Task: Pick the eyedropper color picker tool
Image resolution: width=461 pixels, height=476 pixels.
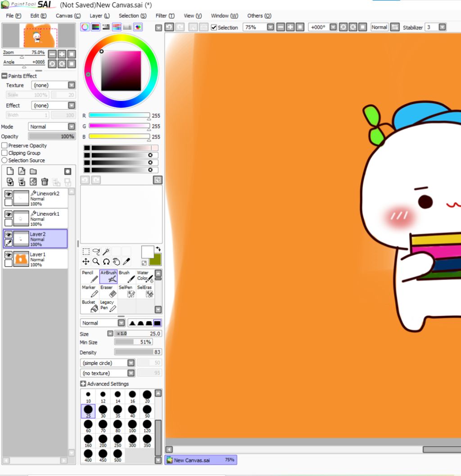Action: (x=127, y=262)
